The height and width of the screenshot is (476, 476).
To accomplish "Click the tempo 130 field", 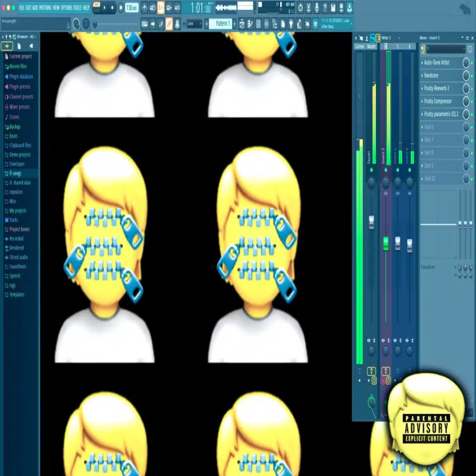I will [132, 8].
